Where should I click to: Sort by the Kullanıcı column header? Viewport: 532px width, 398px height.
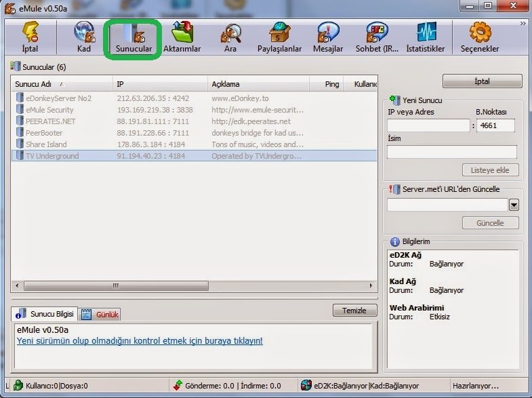tap(361, 84)
